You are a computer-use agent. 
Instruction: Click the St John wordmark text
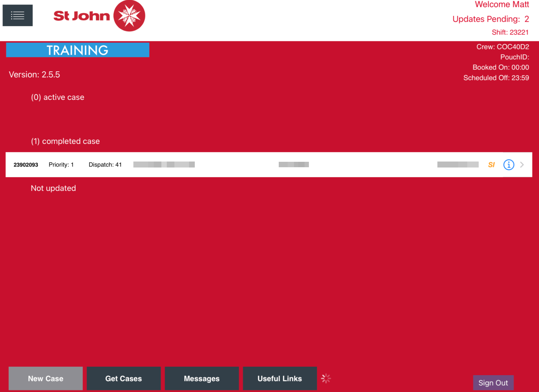(82, 16)
